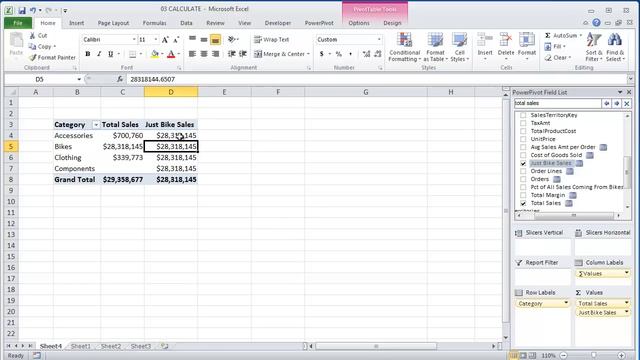The image size is (640, 360).
Task: Click the insert function fx icon
Action: click(120, 79)
